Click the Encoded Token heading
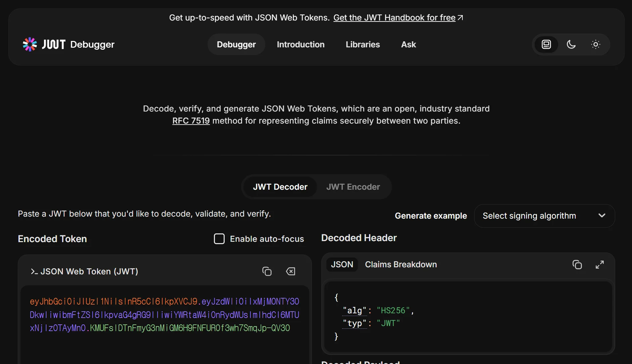Screen dimensions: 632x364 point(52,239)
